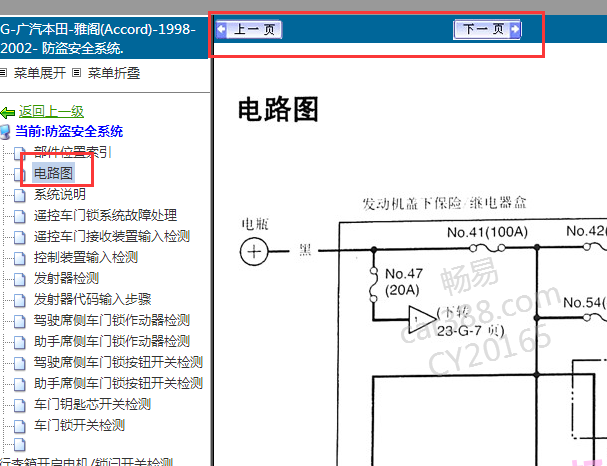Click the battery plus terminal symbol
Viewport: 607px width, 466px height.
(254, 252)
